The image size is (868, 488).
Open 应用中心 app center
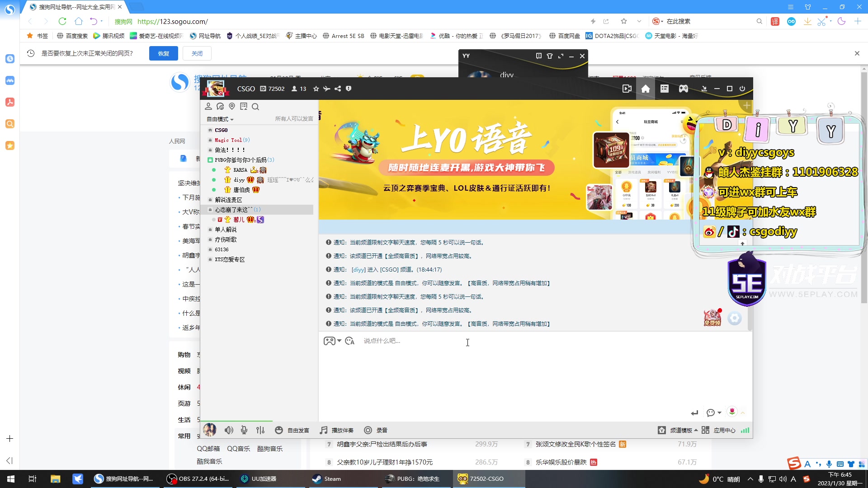tap(719, 430)
